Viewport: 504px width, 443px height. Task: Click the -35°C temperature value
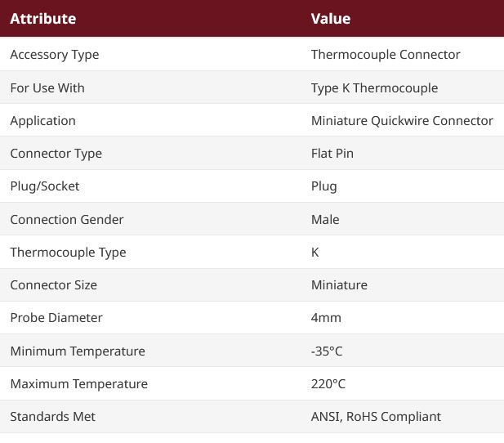pos(327,351)
